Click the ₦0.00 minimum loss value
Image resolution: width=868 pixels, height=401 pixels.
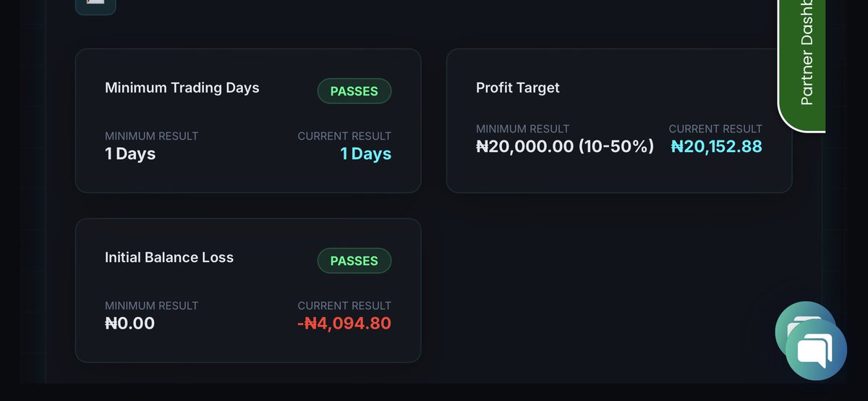pyautogui.click(x=130, y=324)
